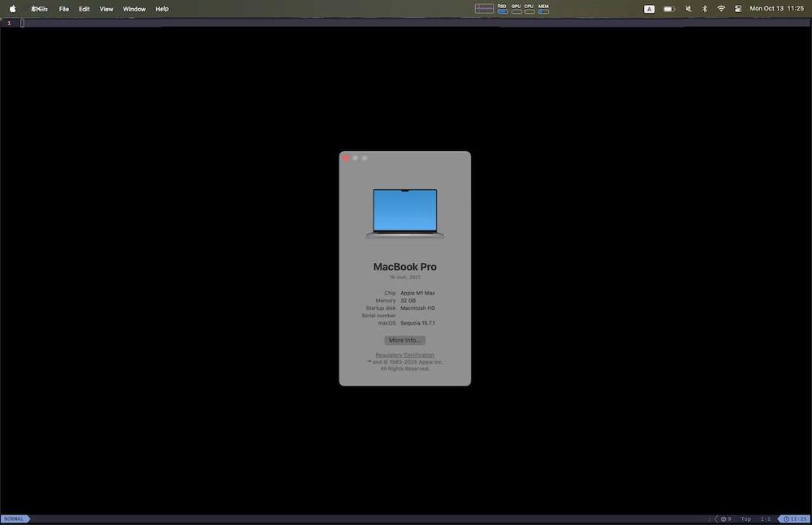This screenshot has height=525, width=812.
Task: Open the Help menu
Action: tap(162, 9)
